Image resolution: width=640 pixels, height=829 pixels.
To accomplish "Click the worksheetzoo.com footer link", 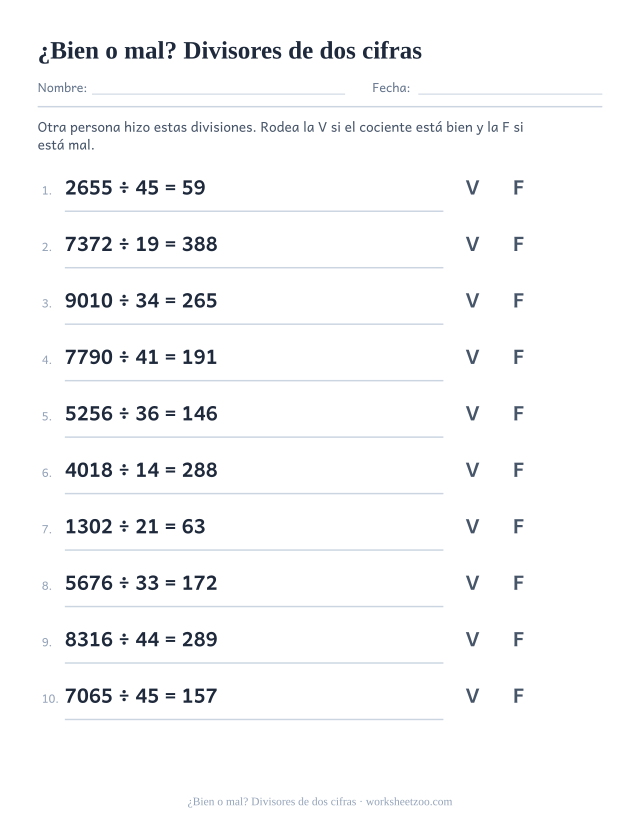I will coord(409,802).
